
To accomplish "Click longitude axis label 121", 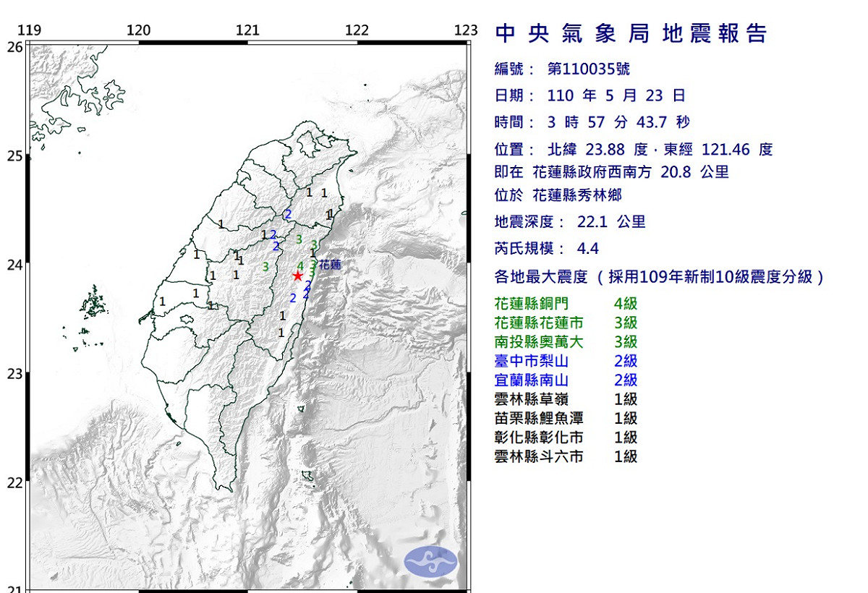I will 247,30.
